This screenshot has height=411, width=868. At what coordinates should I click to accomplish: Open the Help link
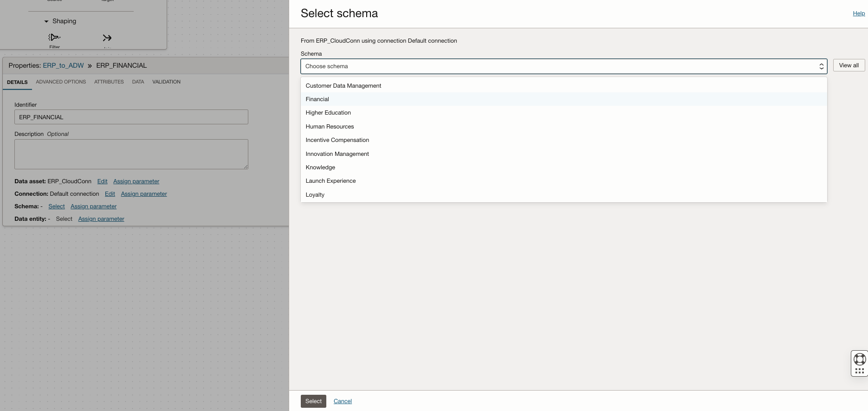pyautogui.click(x=859, y=13)
